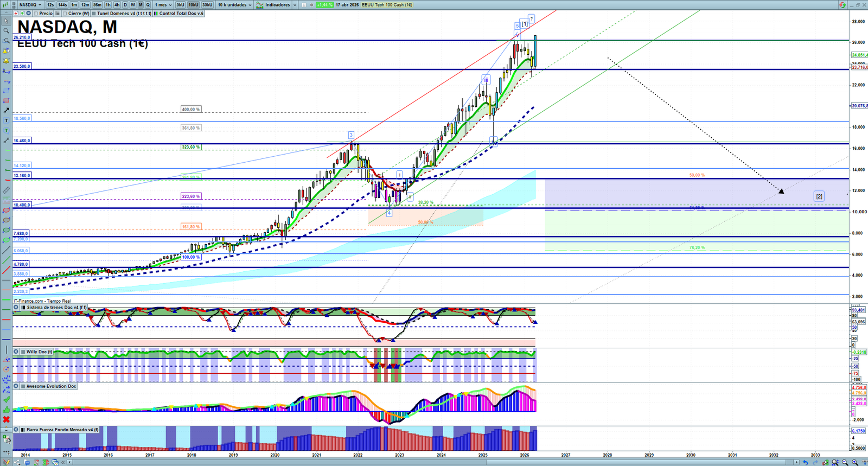Close the Willy Doc indicator panel
The image size is (868, 466).
[x=16, y=352]
